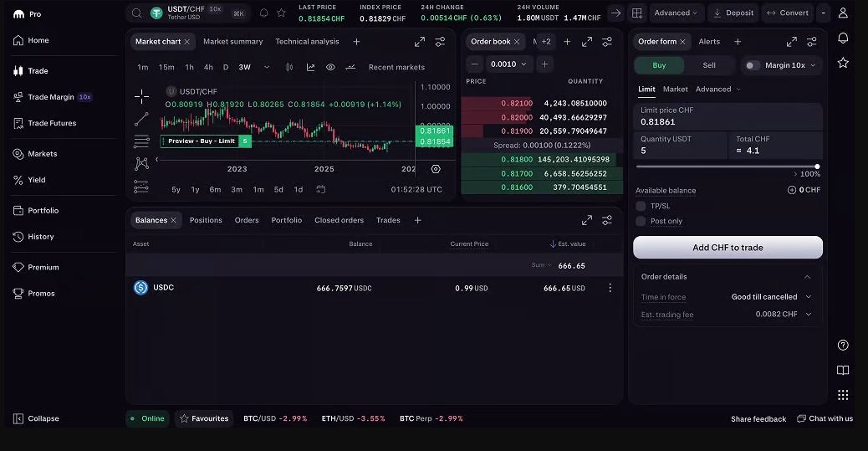The height and width of the screenshot is (451, 868).
Task: Click the star icon in right sidebar
Action: coord(843,63)
